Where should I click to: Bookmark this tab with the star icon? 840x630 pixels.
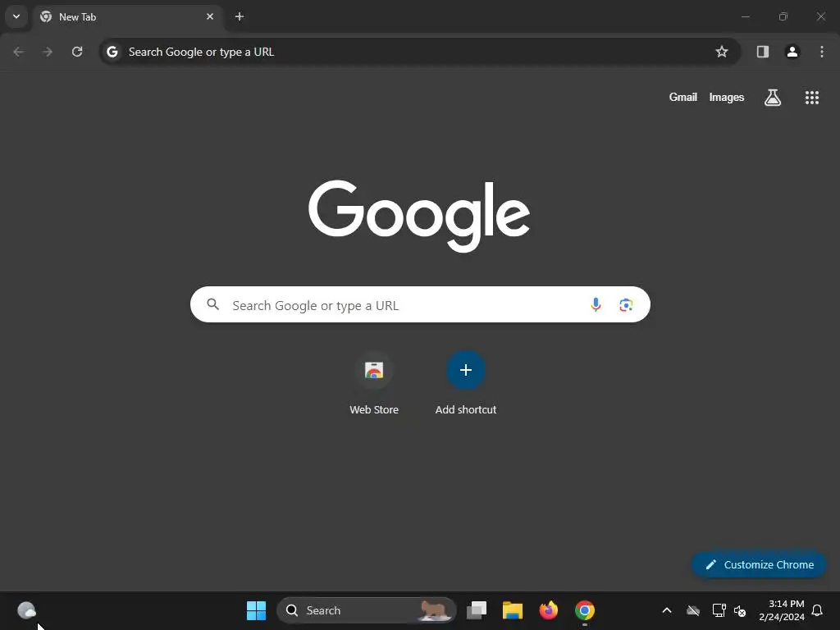pyautogui.click(x=722, y=52)
